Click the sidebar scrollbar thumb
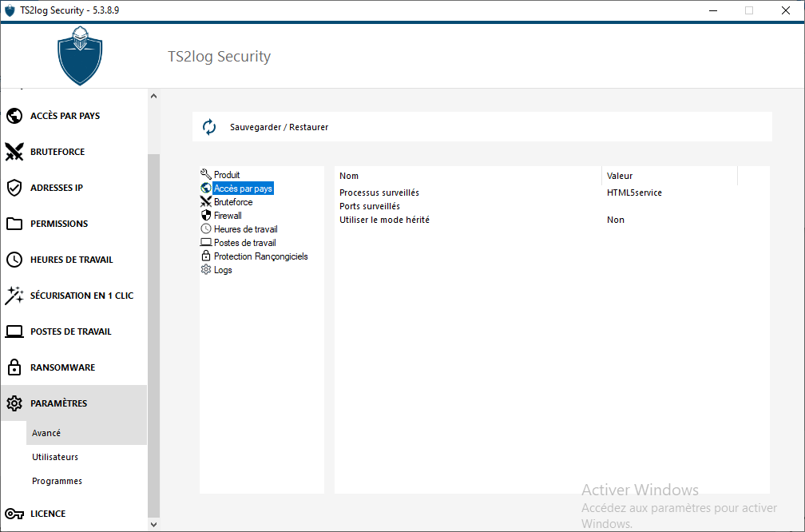 click(153, 335)
